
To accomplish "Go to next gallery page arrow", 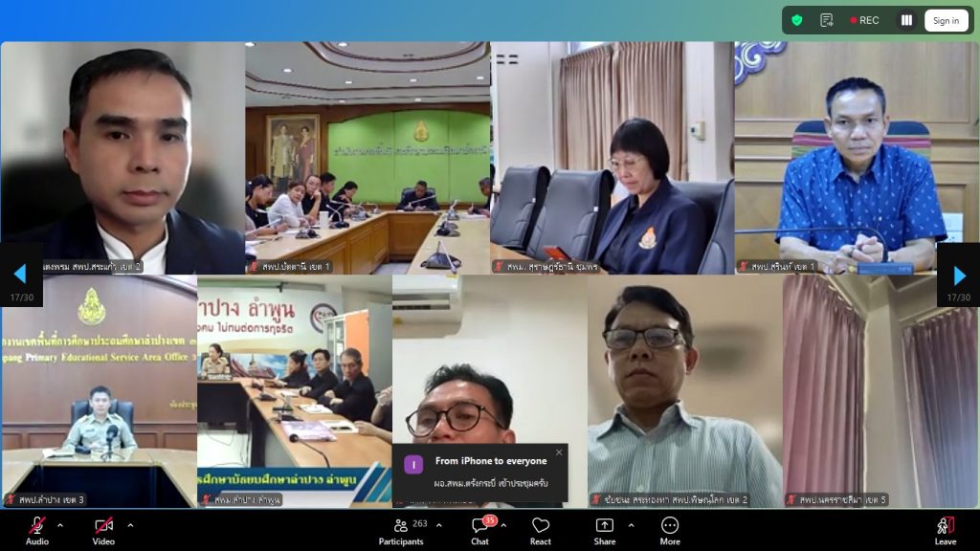I will coord(958,275).
